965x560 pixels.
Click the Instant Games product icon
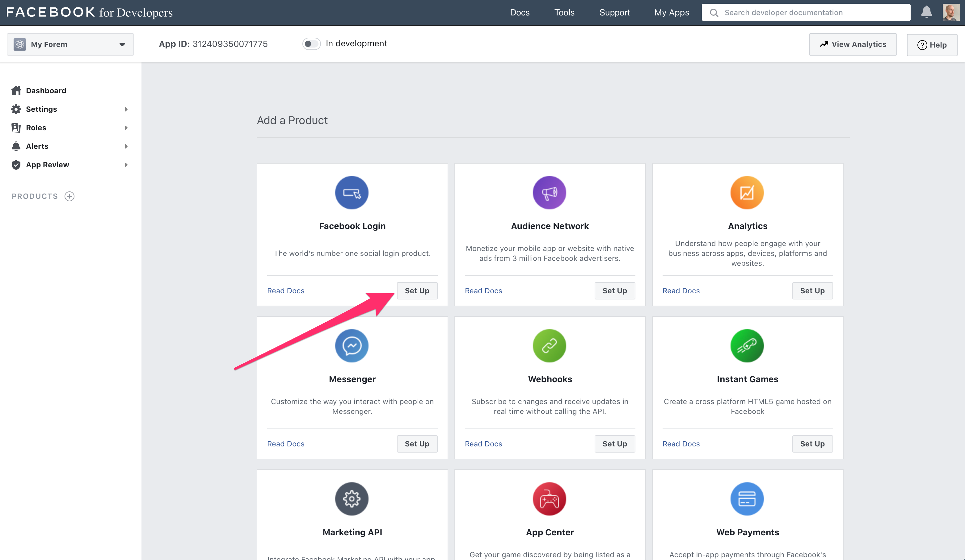tap(747, 345)
